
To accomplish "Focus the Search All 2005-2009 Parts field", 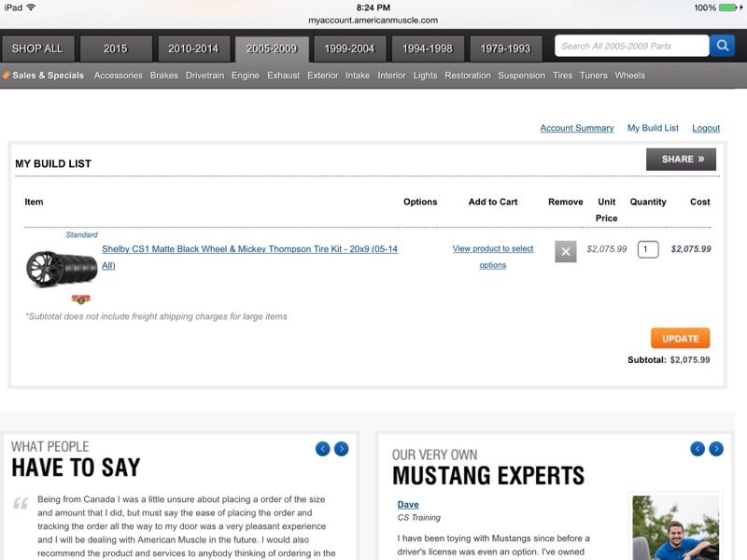I will [631, 46].
